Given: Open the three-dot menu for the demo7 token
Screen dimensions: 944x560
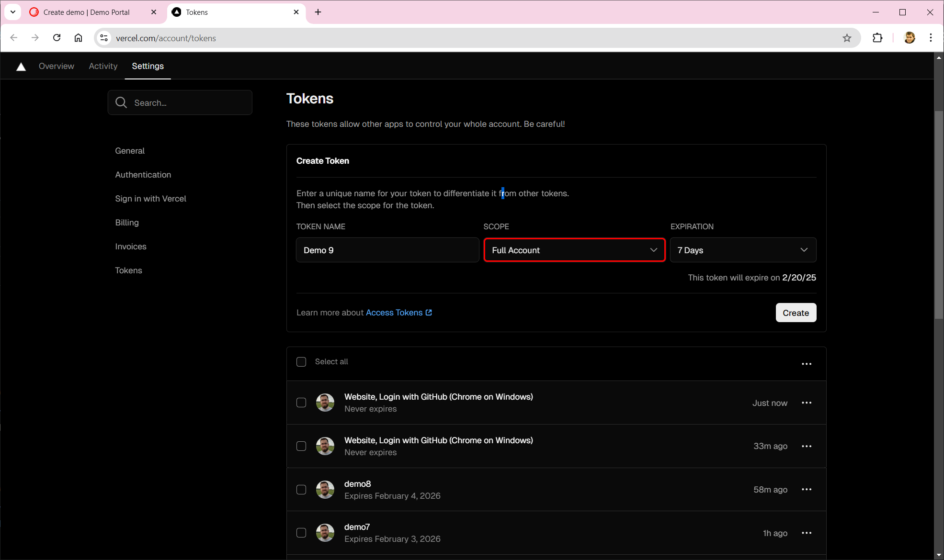Looking at the screenshot, I should pyautogui.click(x=807, y=533).
